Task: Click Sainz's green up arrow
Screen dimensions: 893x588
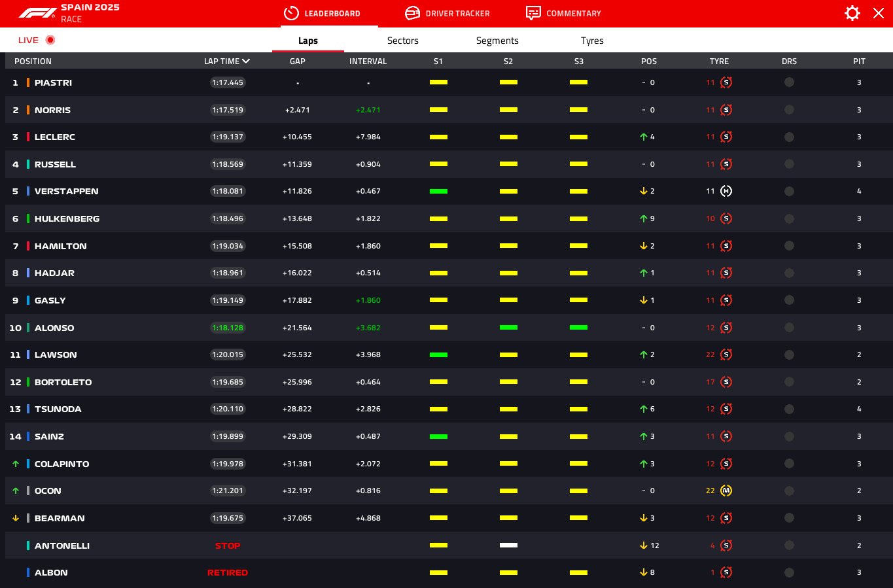Action: coord(644,436)
